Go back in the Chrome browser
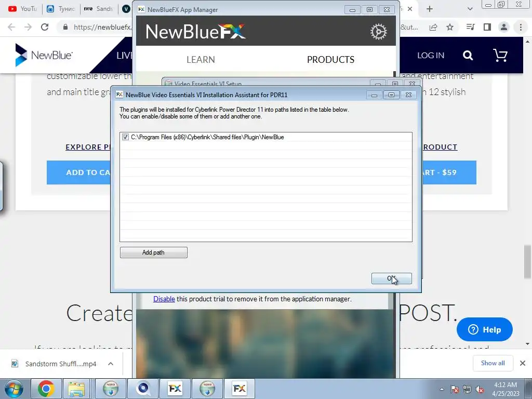Image resolution: width=532 pixels, height=399 pixels. tap(11, 27)
